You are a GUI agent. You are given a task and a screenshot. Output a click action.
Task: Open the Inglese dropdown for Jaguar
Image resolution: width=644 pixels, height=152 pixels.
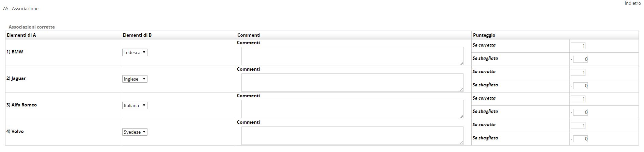coord(135,79)
